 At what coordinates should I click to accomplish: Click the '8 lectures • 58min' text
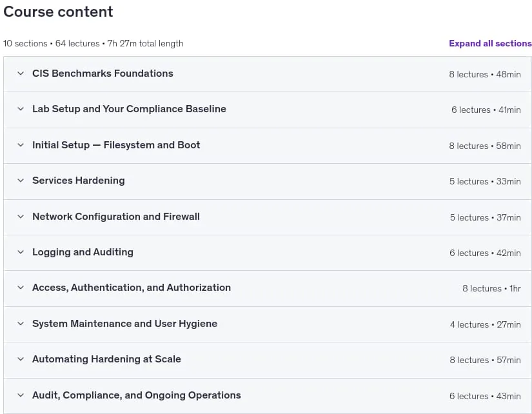485,146
